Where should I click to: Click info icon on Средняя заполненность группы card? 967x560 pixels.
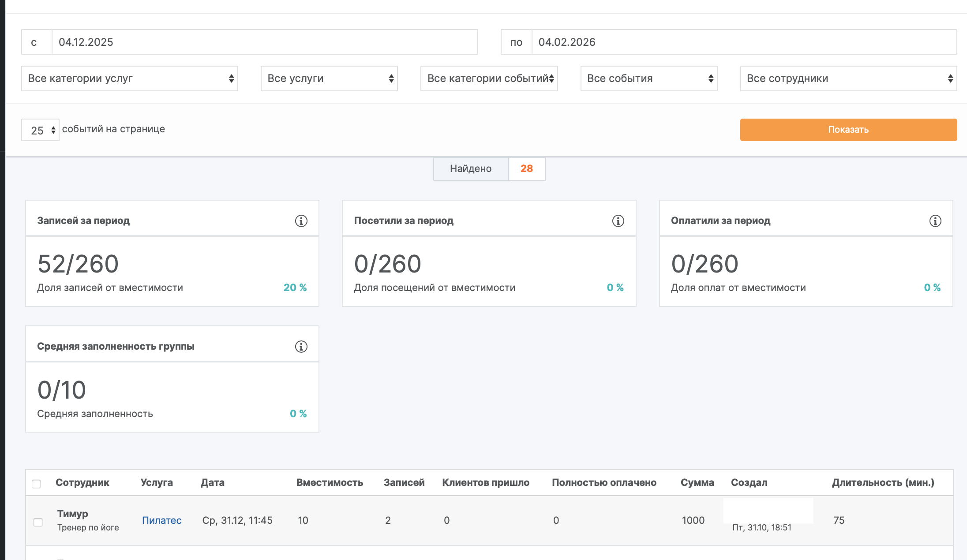click(301, 347)
